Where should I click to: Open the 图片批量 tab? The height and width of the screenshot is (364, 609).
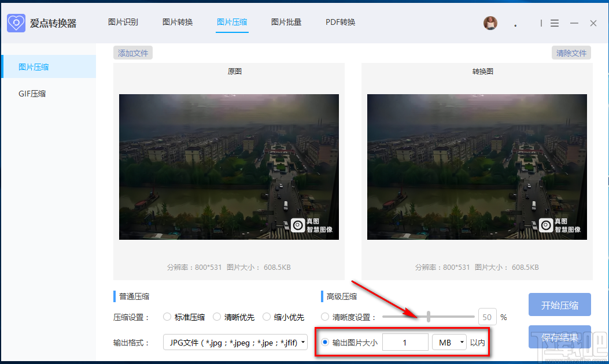[x=286, y=22]
